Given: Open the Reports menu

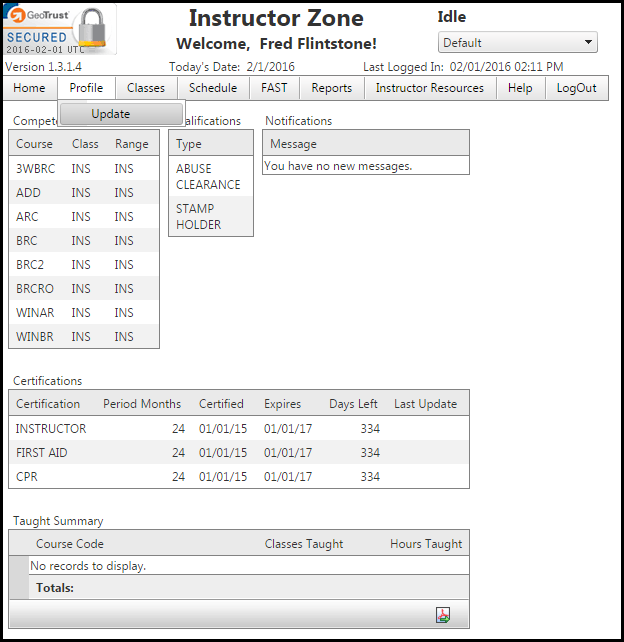Looking at the screenshot, I should (331, 88).
